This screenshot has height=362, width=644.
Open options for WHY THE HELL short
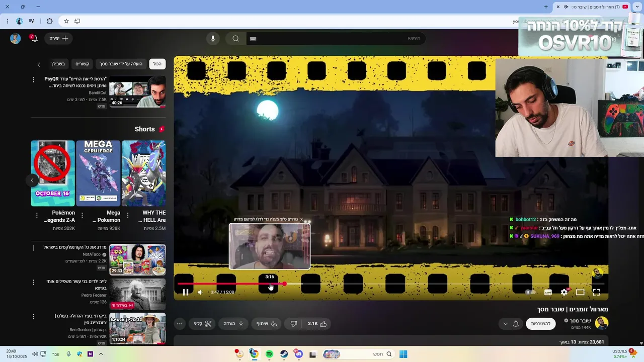pyautogui.click(x=128, y=215)
